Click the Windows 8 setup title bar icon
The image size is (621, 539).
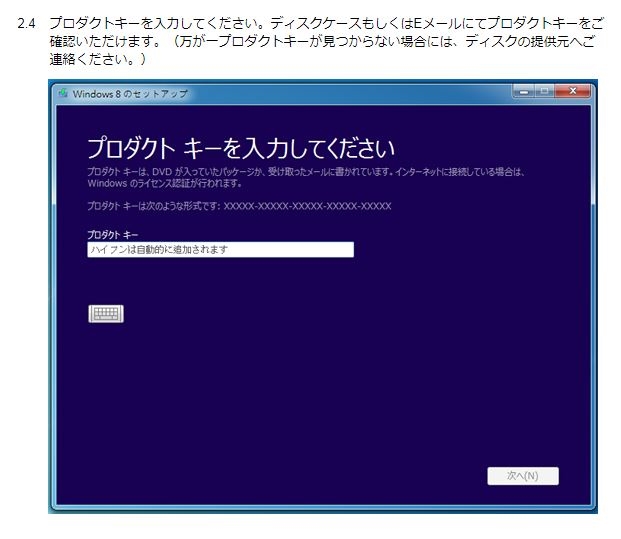[x=63, y=93]
